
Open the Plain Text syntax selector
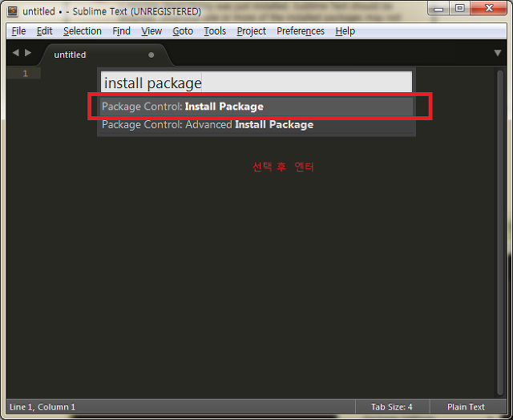pos(466,407)
